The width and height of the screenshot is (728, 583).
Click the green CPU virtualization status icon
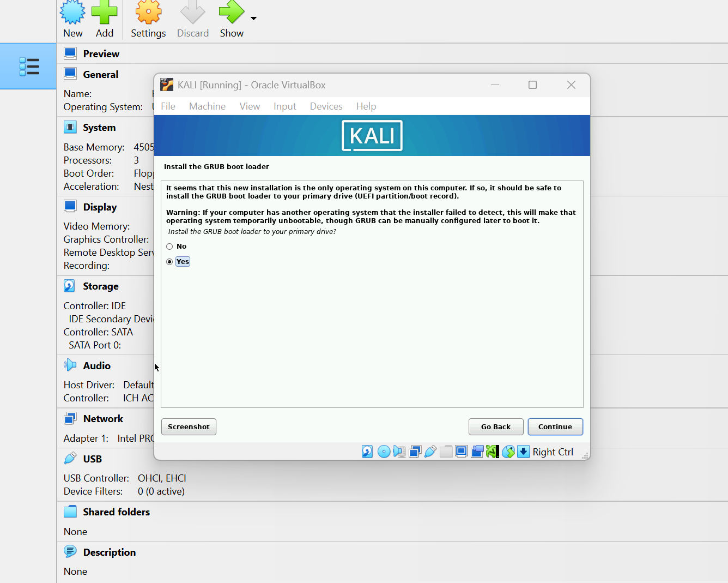493,452
